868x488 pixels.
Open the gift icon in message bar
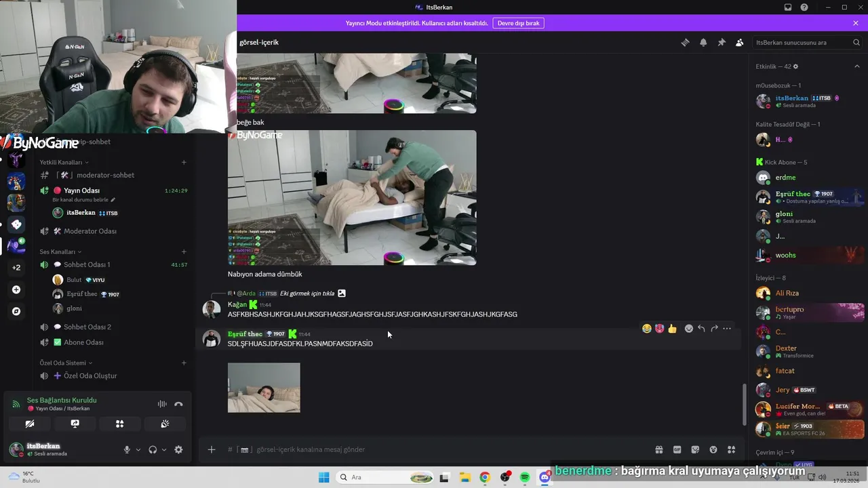658,449
